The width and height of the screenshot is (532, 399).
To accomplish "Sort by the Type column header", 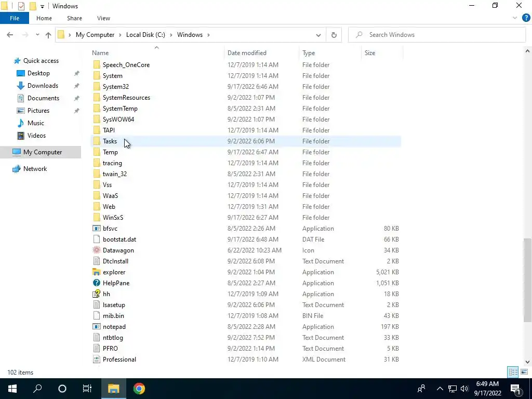I will 330,53.
